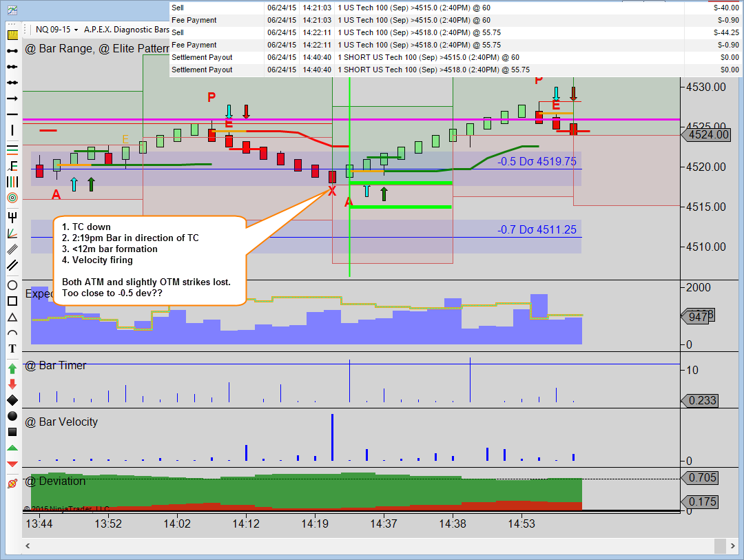744x560 pixels.
Task: Click the chart window icon at top left
Action: [12, 10]
